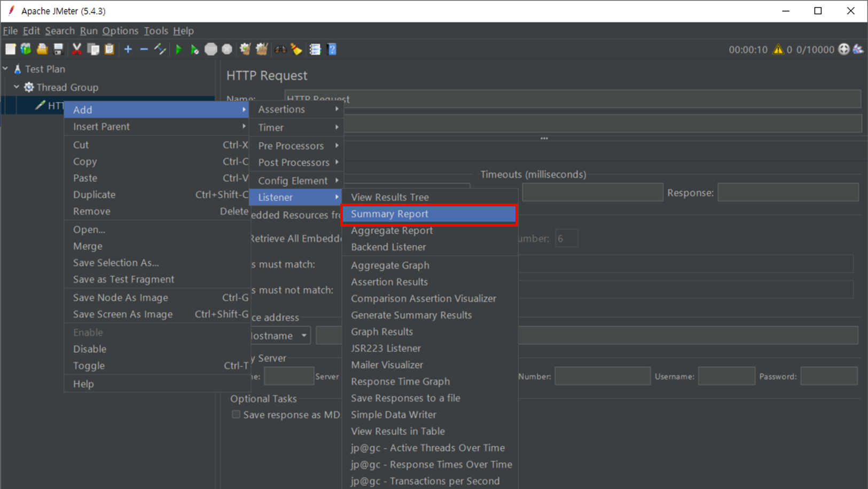The image size is (868, 489).
Task: Click the Clear All double-broom icon
Action: (x=262, y=49)
